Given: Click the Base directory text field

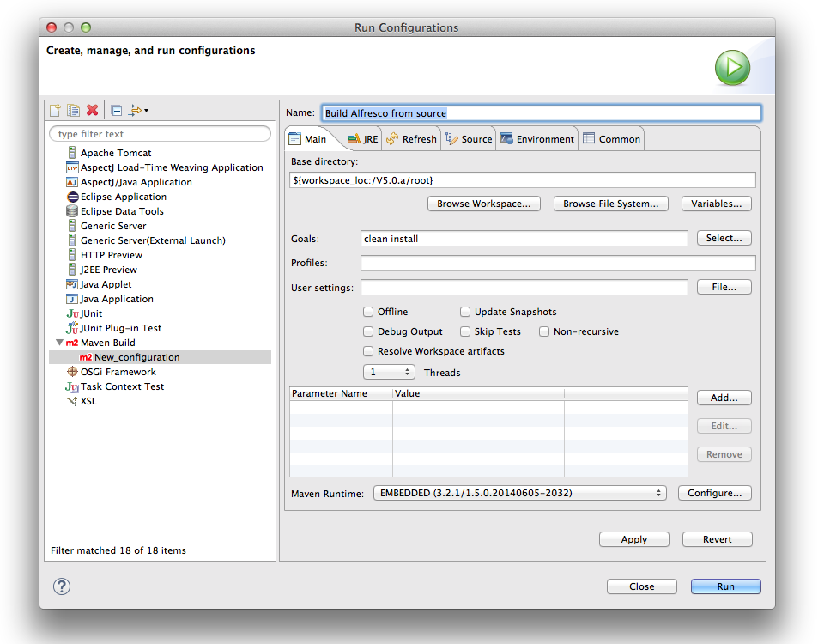Looking at the screenshot, I should [522, 180].
